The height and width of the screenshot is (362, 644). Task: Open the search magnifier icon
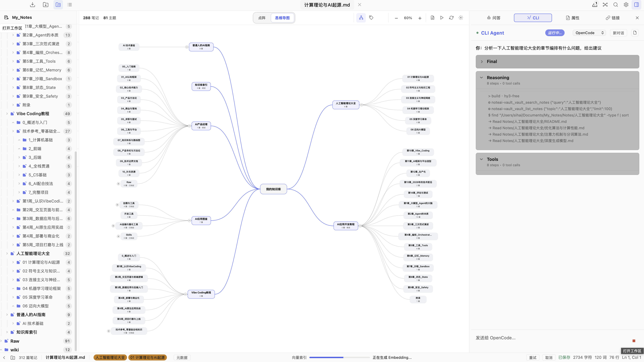(x=616, y=5)
